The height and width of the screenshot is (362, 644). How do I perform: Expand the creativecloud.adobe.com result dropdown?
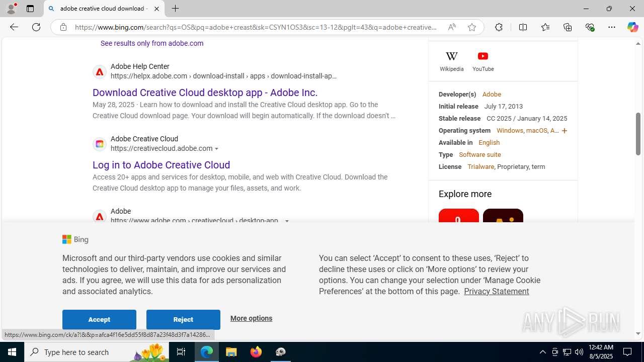coord(217,149)
